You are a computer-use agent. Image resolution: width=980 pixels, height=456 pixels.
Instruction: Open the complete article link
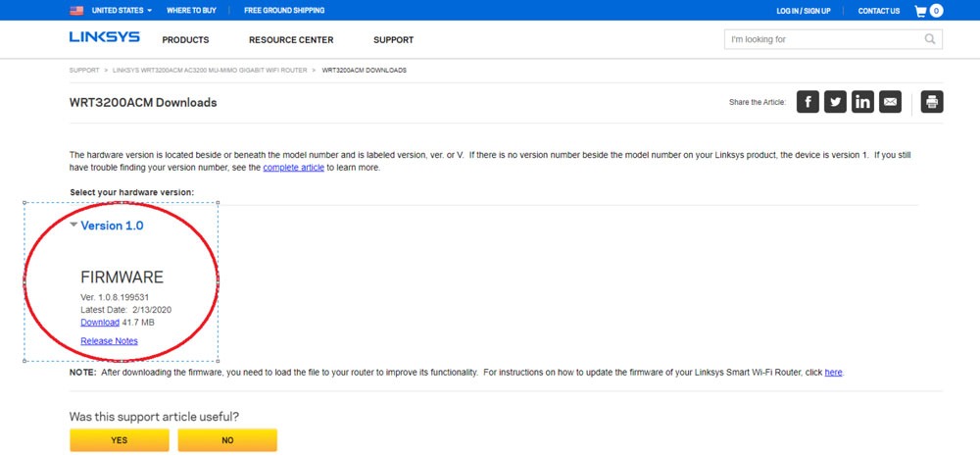point(294,168)
